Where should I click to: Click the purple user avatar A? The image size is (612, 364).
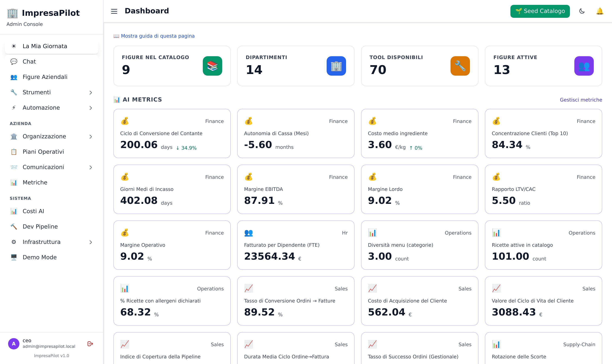14,344
